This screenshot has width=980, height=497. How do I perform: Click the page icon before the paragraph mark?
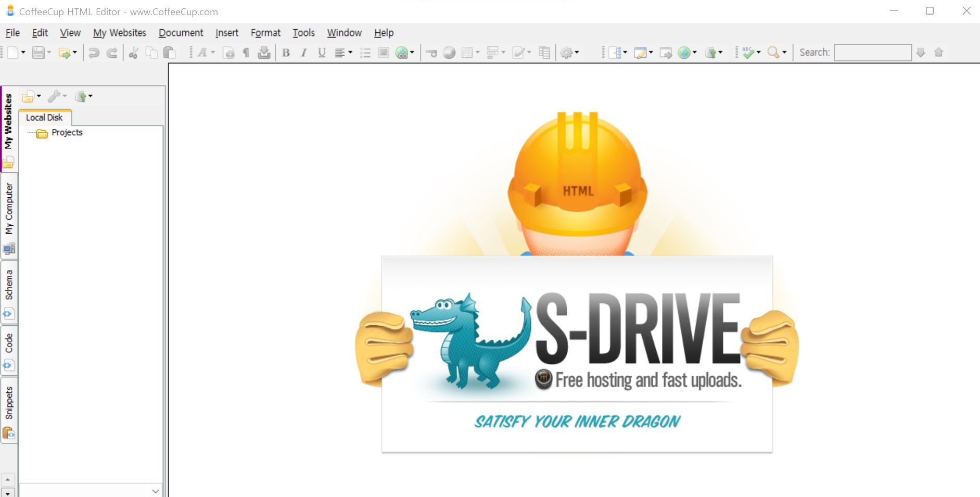[x=228, y=53]
